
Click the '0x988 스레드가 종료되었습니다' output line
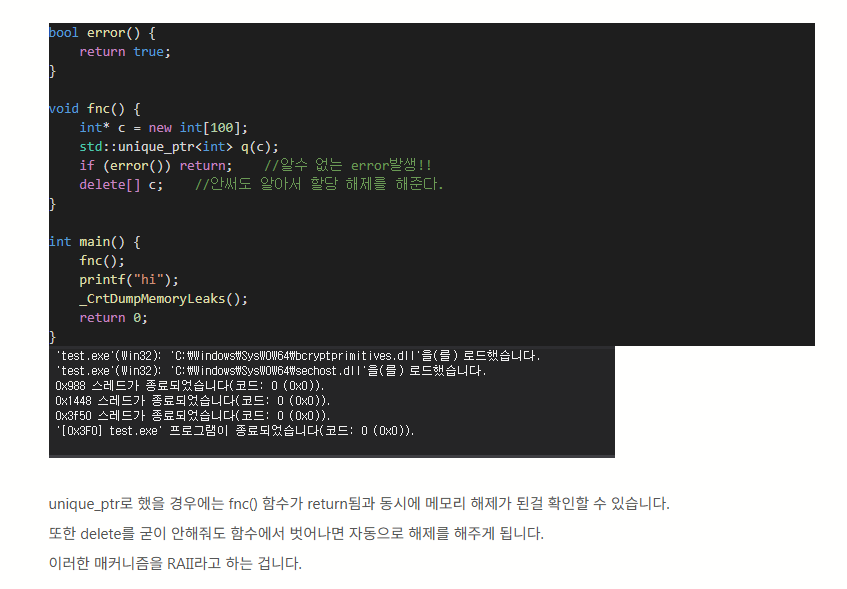(190, 386)
